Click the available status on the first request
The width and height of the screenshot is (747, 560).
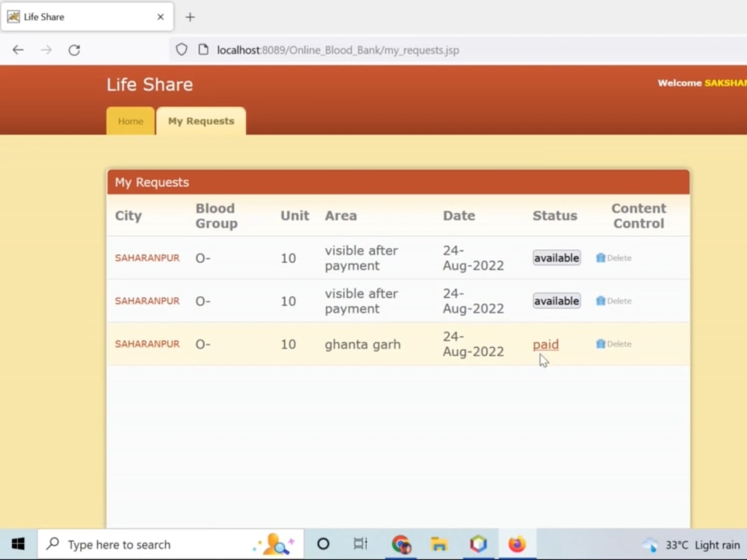pyautogui.click(x=556, y=257)
